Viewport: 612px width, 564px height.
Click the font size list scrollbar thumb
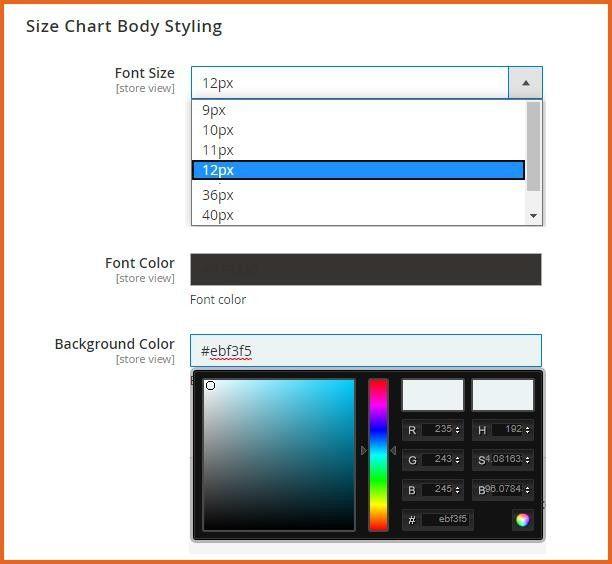pyautogui.click(x=533, y=146)
